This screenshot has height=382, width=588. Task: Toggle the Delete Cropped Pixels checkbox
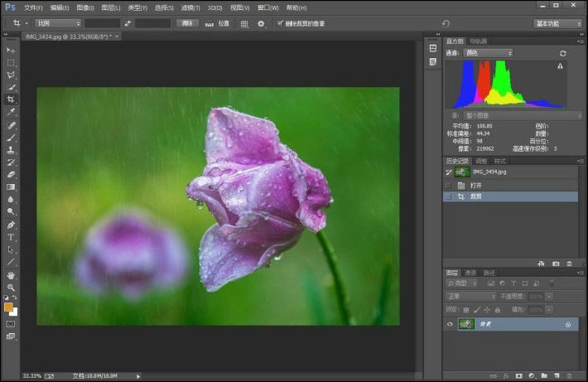point(280,23)
